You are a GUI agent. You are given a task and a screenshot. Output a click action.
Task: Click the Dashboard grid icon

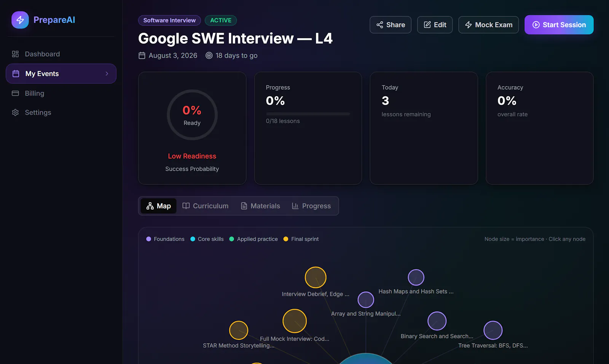coord(15,54)
